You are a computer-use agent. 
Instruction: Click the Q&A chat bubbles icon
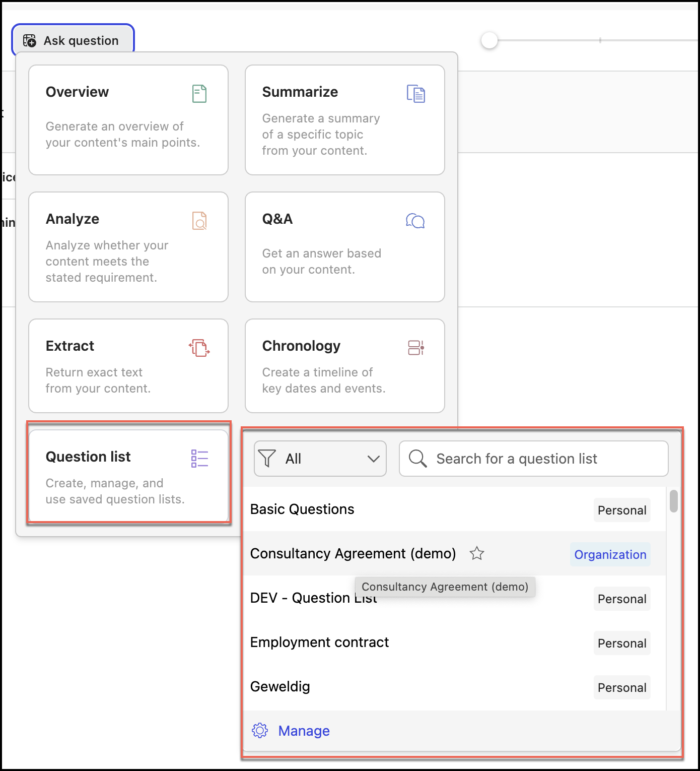415,221
